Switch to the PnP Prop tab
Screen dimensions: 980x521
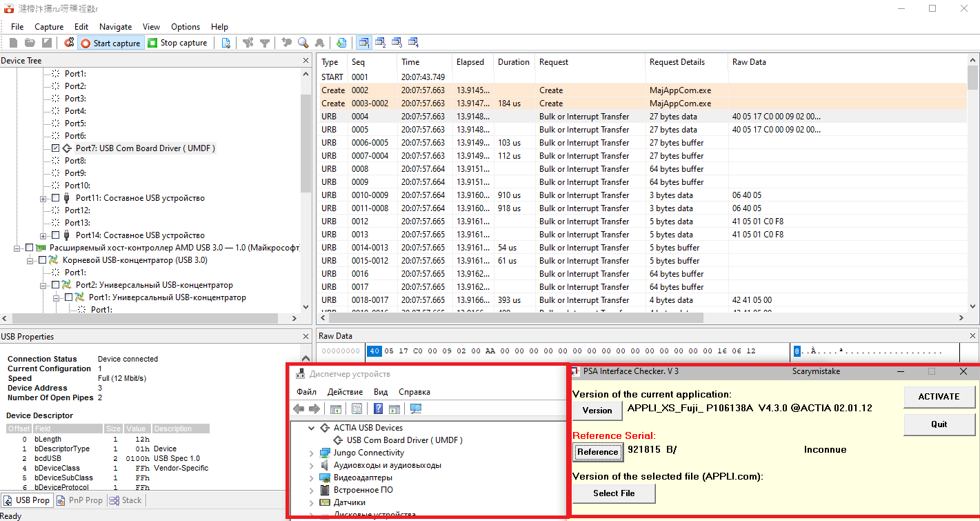pos(80,500)
